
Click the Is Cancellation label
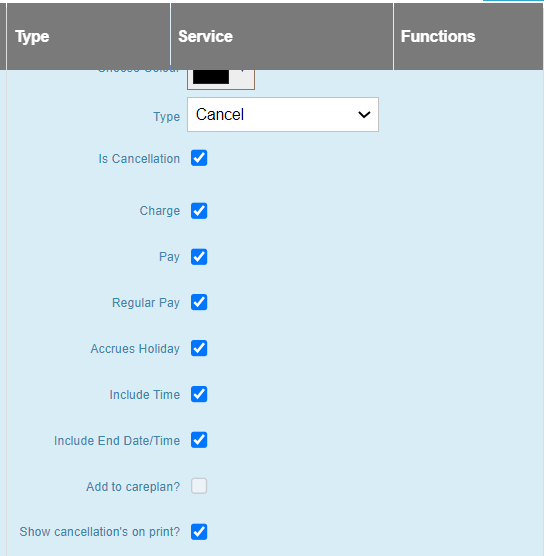click(139, 159)
